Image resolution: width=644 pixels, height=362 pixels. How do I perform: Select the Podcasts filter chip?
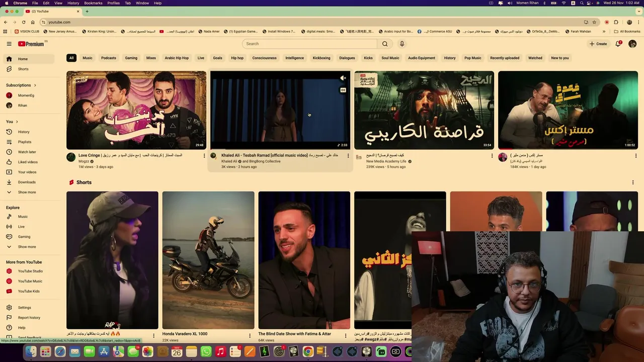tap(109, 58)
